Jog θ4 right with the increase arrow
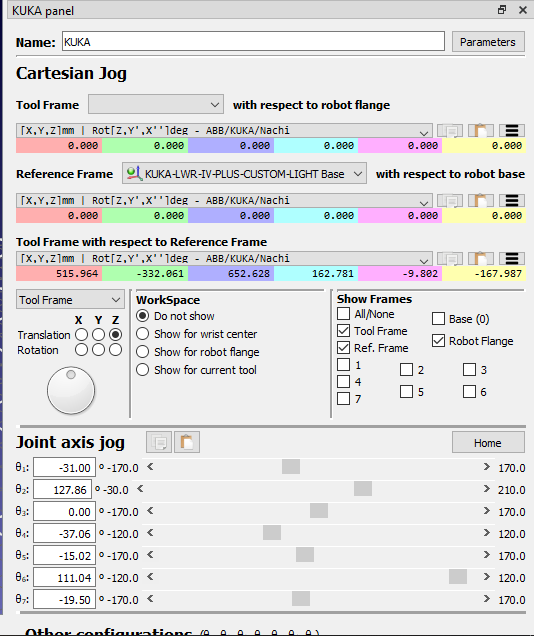 tap(487, 533)
